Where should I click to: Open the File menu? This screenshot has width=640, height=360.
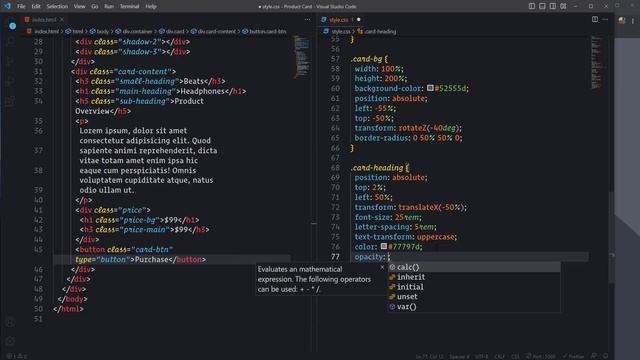click(x=21, y=7)
